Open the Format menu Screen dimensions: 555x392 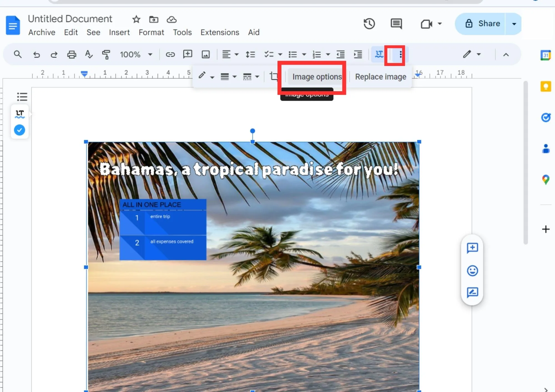click(151, 33)
